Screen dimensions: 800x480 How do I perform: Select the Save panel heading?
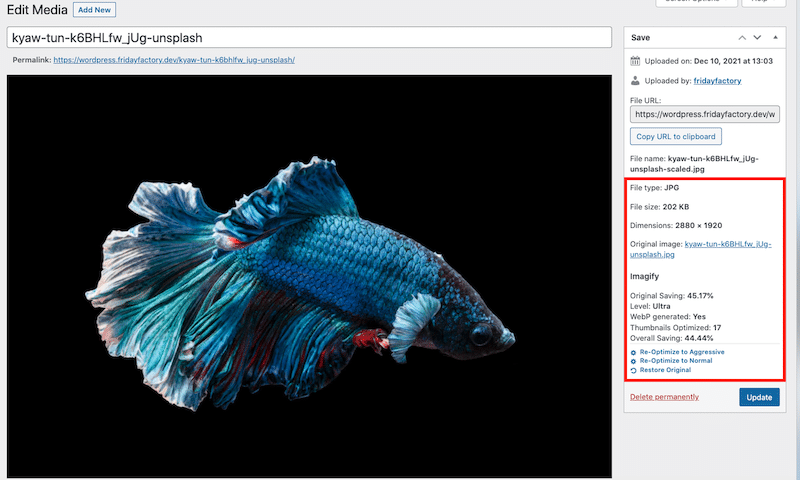(640, 38)
